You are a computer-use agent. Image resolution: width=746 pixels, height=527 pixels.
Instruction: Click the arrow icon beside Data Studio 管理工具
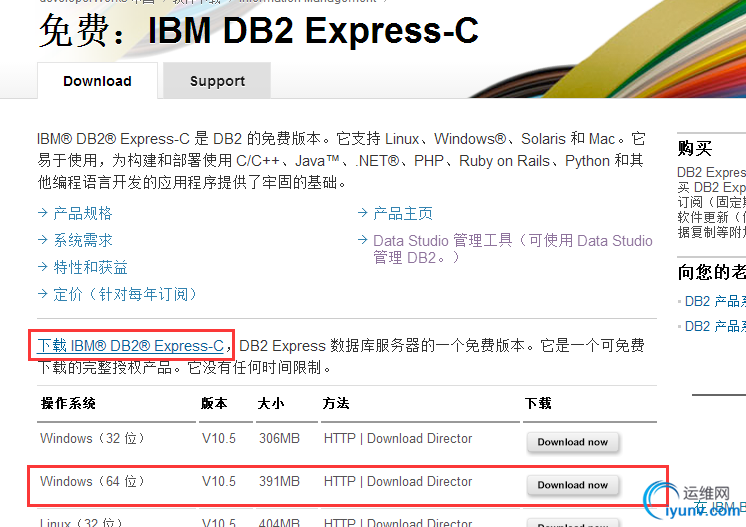[363, 240]
